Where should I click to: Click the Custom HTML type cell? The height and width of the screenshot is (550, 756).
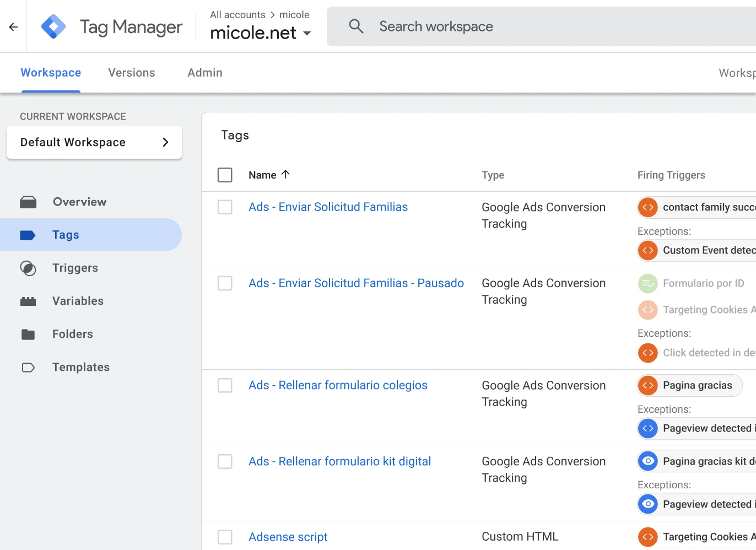click(x=520, y=537)
